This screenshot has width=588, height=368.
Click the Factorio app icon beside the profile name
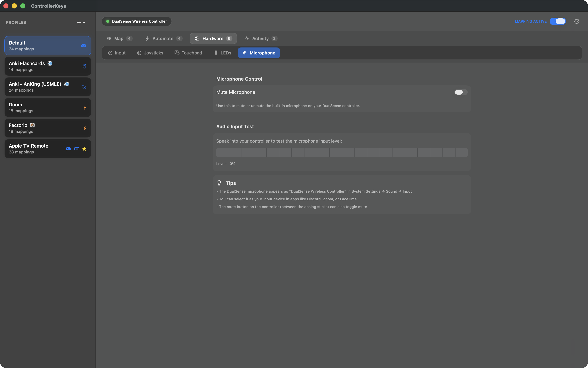tap(32, 125)
